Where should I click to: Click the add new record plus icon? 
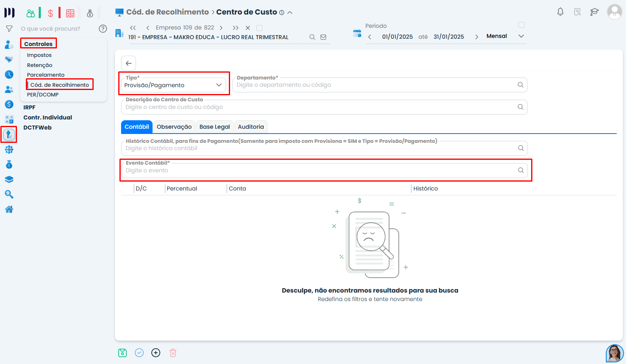pos(156,353)
